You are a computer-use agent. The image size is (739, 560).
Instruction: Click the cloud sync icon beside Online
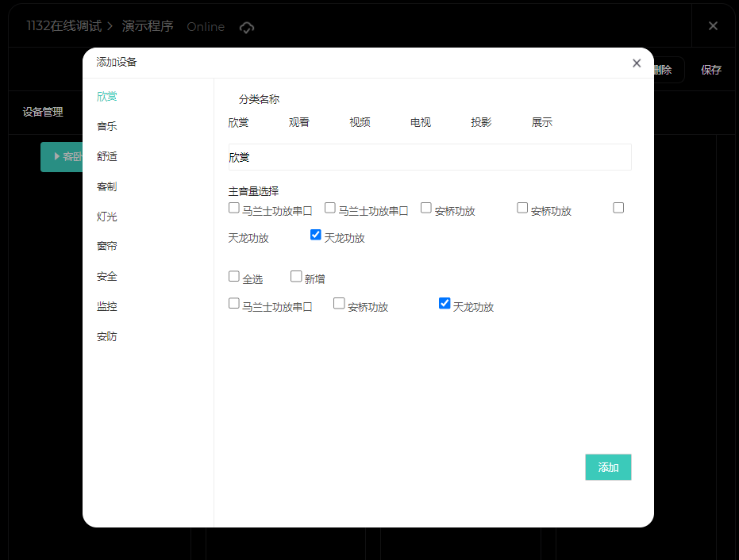coord(247,27)
